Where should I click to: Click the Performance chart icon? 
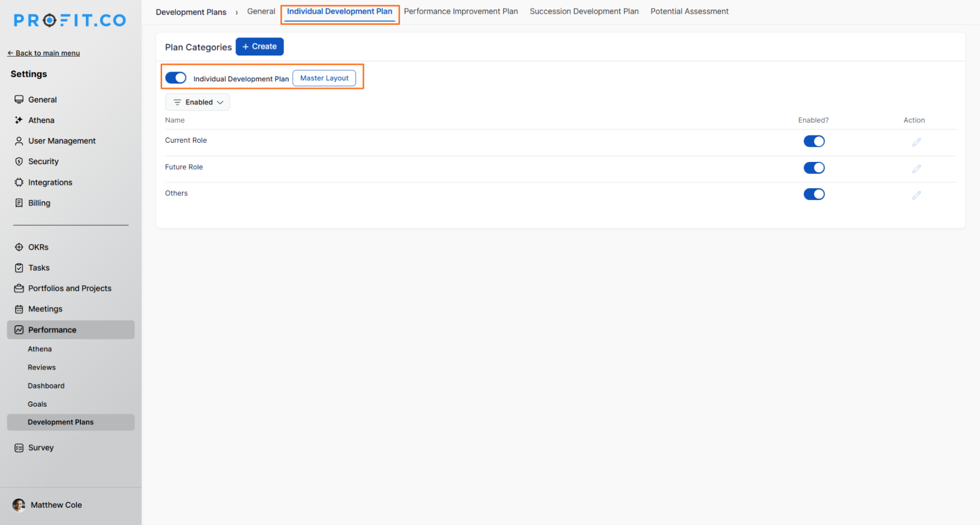[19, 329]
